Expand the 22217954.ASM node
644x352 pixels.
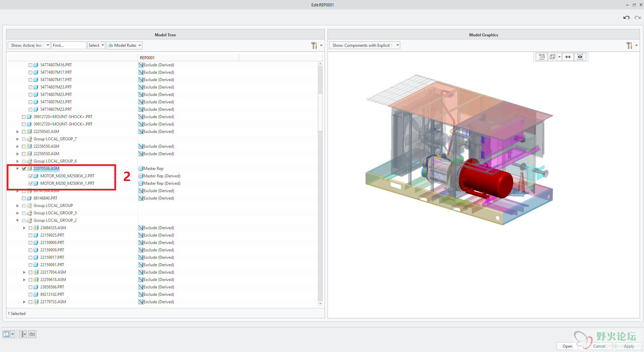(x=24, y=272)
